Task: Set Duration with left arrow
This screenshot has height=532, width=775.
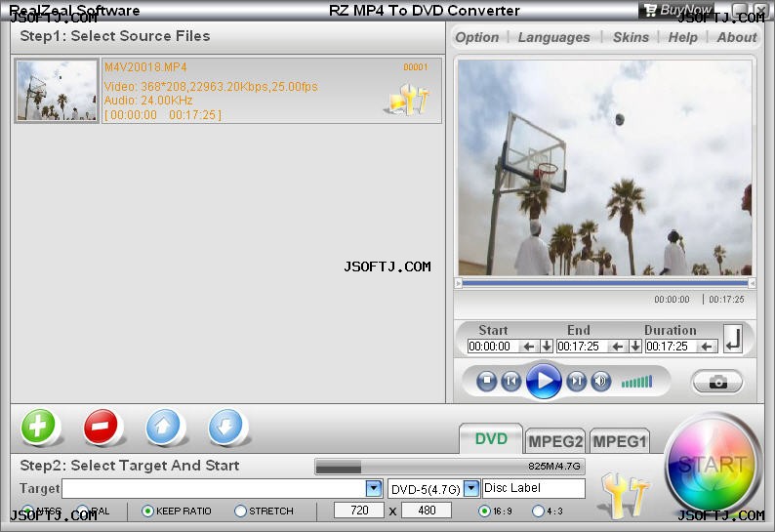Action: (x=707, y=347)
